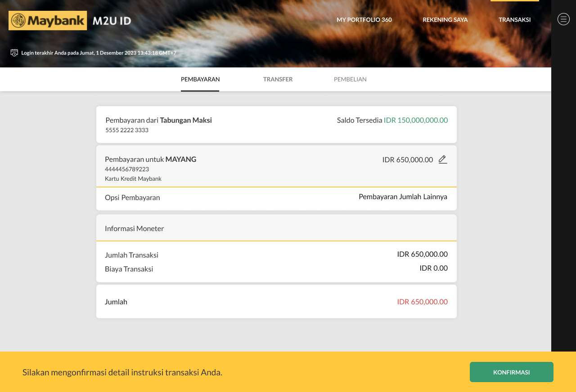Screen dimensions: 576x392
Task: Go to Rekening Saya menu
Action: pos(445,20)
